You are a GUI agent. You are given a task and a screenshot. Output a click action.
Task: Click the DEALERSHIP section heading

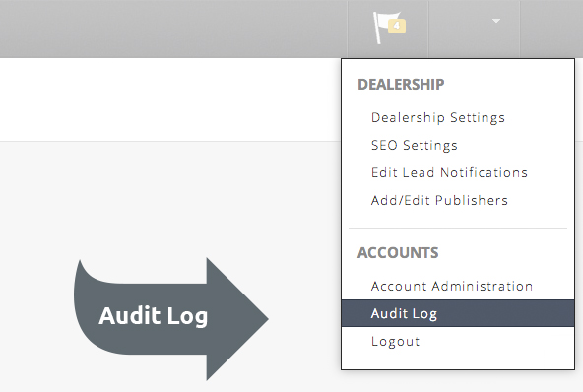(401, 84)
